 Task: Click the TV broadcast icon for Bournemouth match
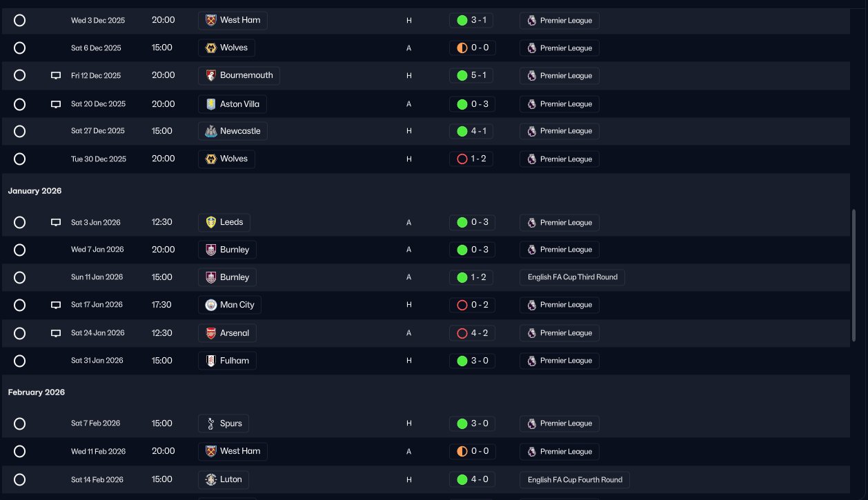point(56,76)
